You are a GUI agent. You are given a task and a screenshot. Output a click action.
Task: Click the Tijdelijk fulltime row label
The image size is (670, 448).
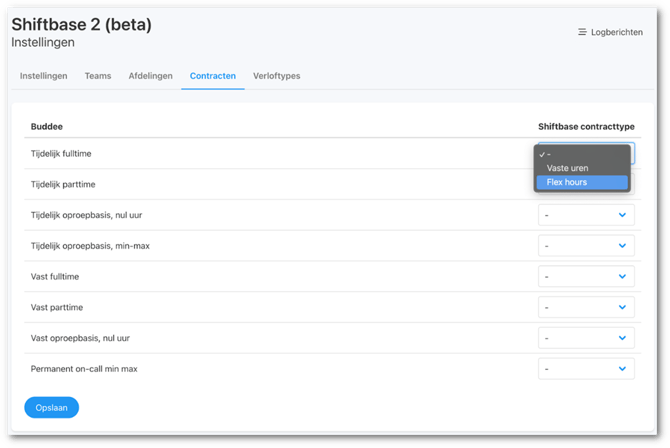pyautogui.click(x=62, y=153)
